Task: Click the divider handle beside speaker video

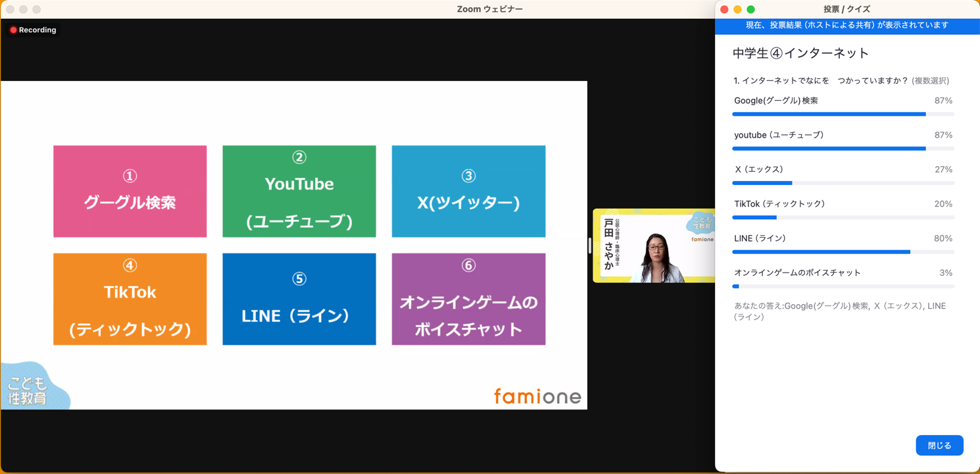Action: (x=589, y=246)
